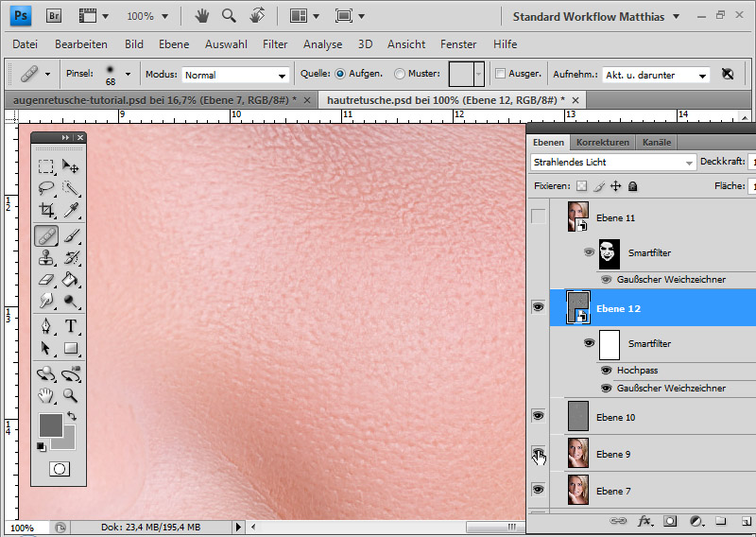Click the add layer mask icon

pyautogui.click(x=670, y=521)
